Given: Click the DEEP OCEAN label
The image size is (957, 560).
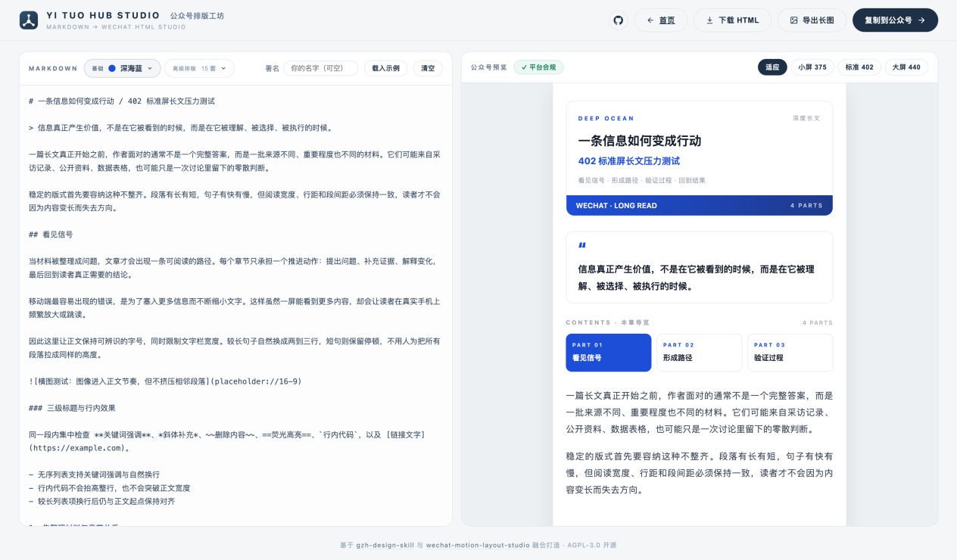Looking at the screenshot, I should point(606,119).
